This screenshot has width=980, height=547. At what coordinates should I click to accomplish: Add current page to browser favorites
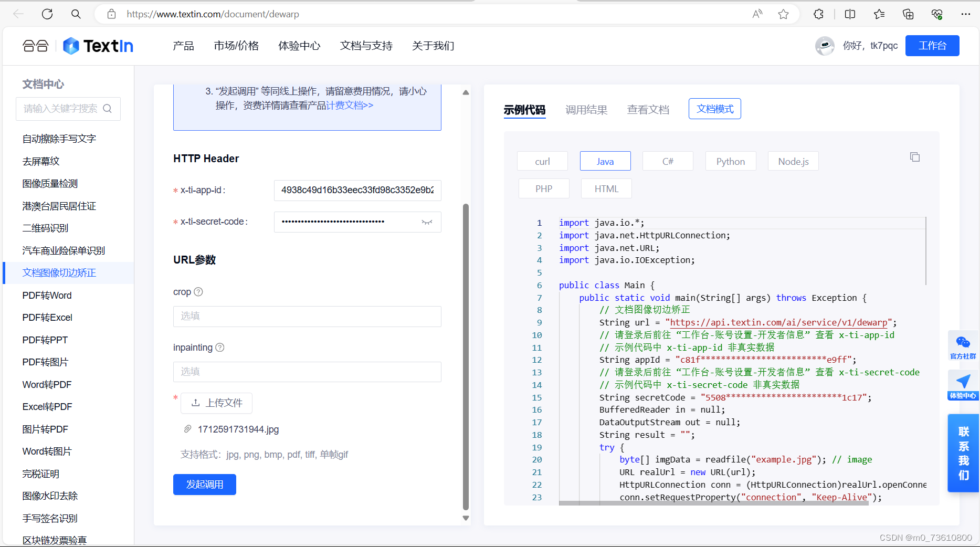tap(783, 14)
